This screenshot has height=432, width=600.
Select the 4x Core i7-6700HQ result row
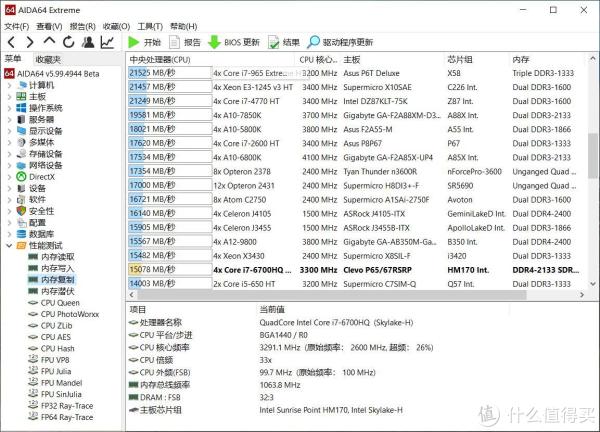point(355,270)
